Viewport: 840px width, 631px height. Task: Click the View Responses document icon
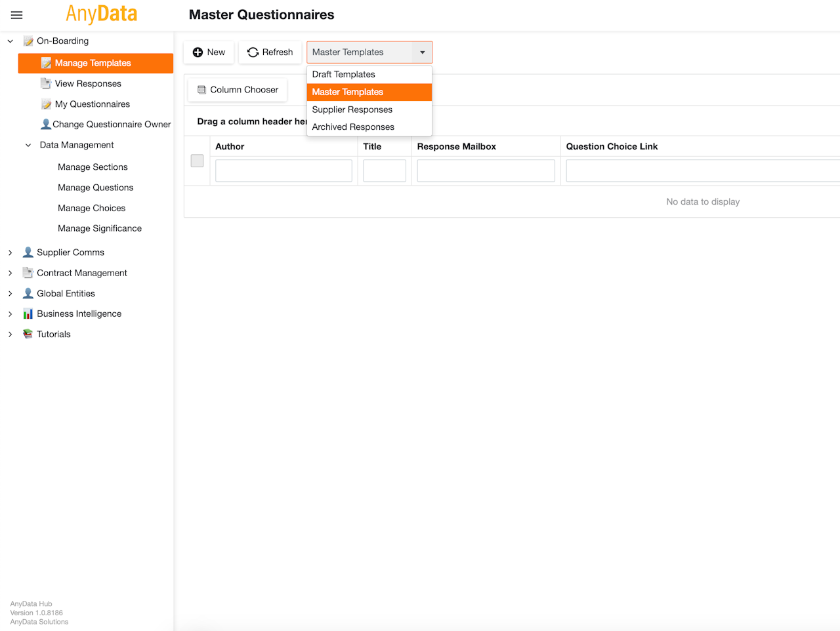(46, 83)
